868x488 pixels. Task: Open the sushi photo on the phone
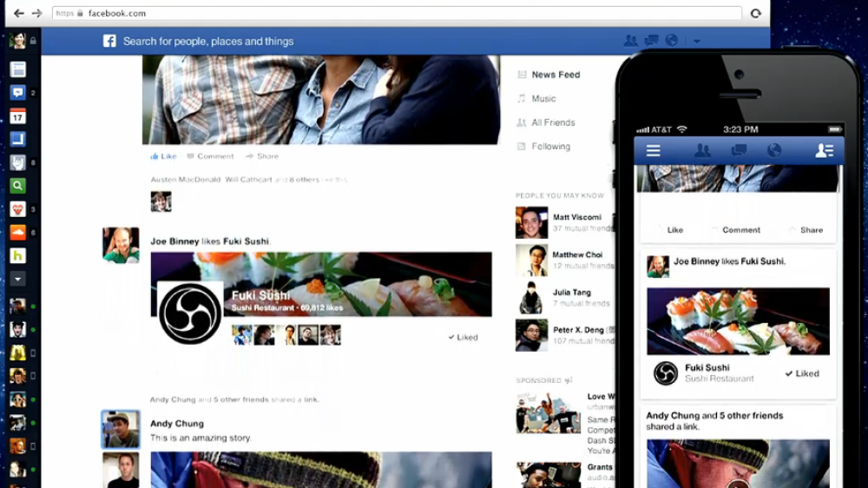pos(738,321)
